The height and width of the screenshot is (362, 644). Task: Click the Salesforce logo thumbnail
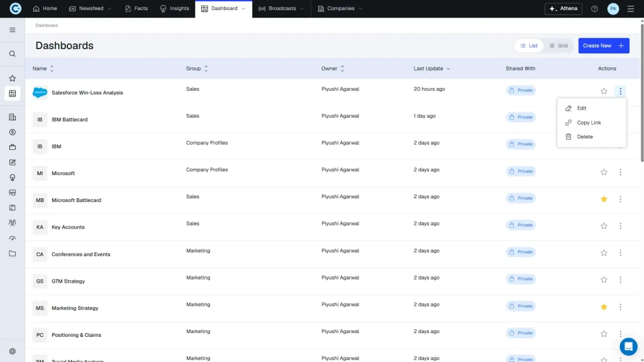pos(40,93)
